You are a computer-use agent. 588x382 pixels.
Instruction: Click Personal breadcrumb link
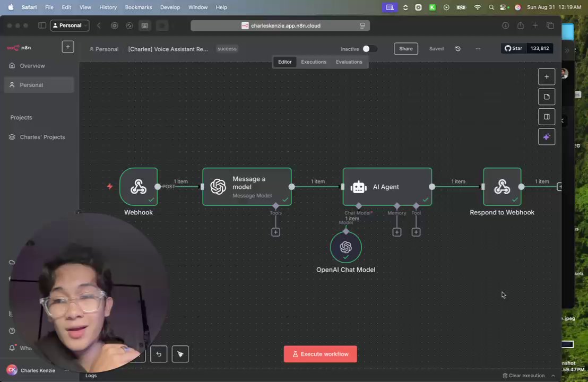(x=104, y=49)
